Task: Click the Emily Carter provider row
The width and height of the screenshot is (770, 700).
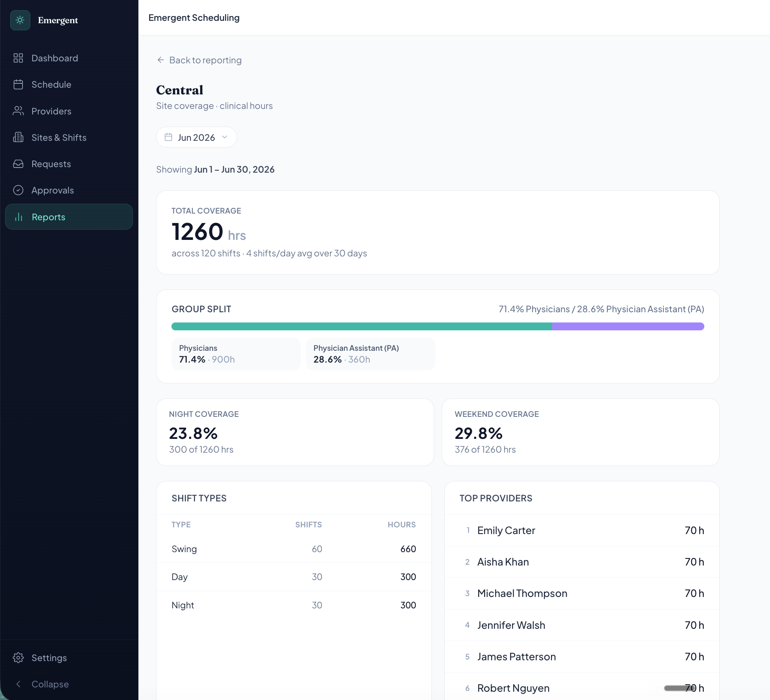Action: coord(582,531)
